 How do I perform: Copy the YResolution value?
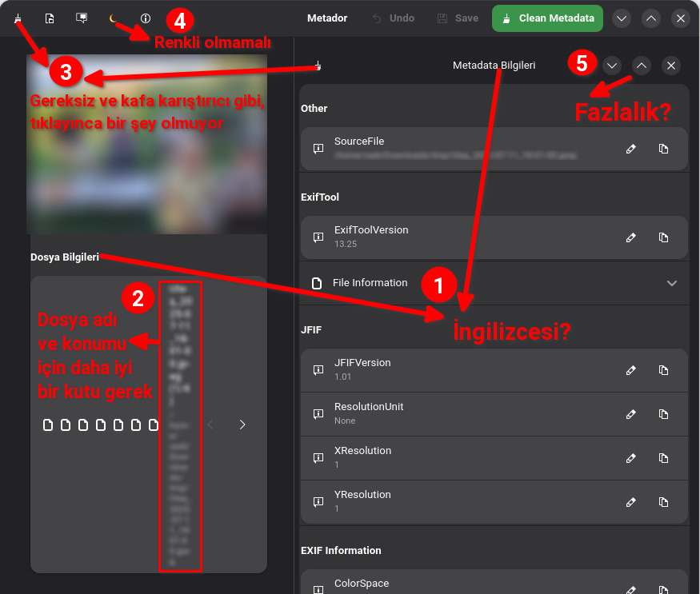pyautogui.click(x=663, y=502)
